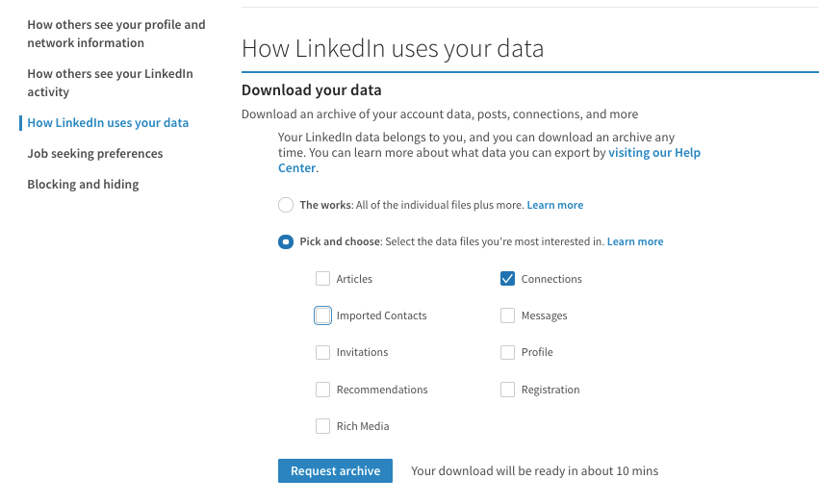Screen dimensions: 819x504
Task: Select 'How LinkedIn uses your data' sidebar item
Action: (x=108, y=123)
